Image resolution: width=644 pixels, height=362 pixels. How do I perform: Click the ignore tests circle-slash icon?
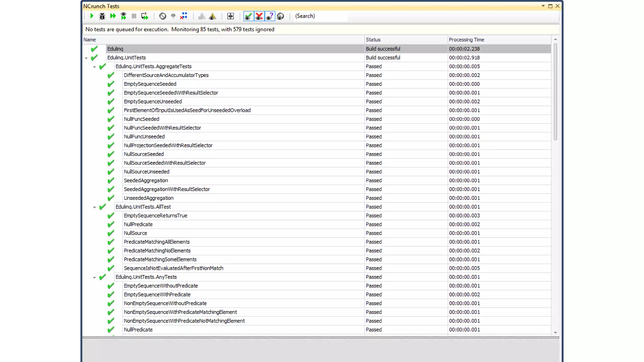tap(163, 16)
